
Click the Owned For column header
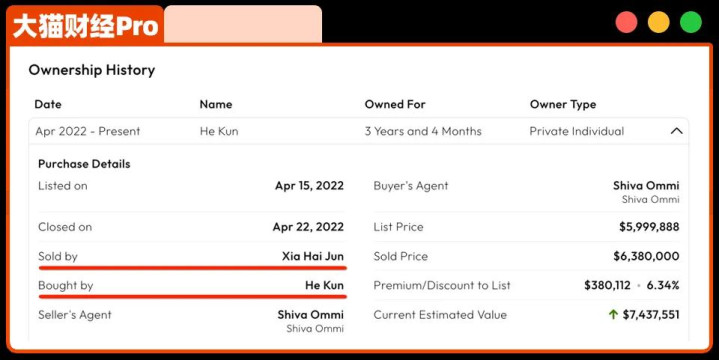click(395, 104)
